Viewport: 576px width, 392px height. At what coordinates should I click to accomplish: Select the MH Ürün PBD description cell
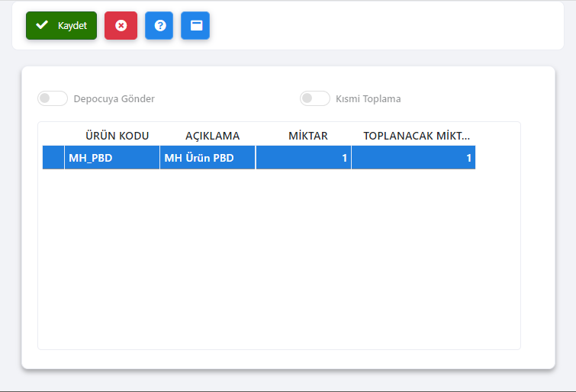click(x=208, y=158)
